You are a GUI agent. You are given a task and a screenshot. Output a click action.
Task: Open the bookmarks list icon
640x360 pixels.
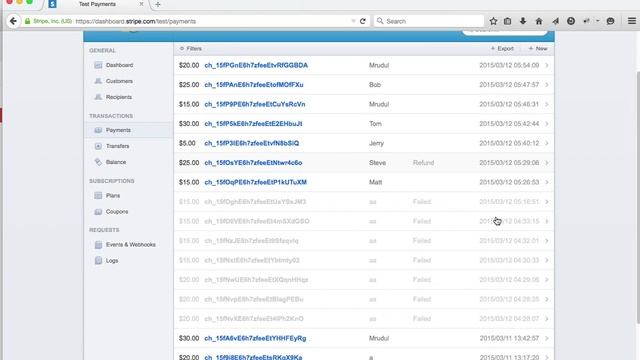pyautogui.click(x=507, y=21)
